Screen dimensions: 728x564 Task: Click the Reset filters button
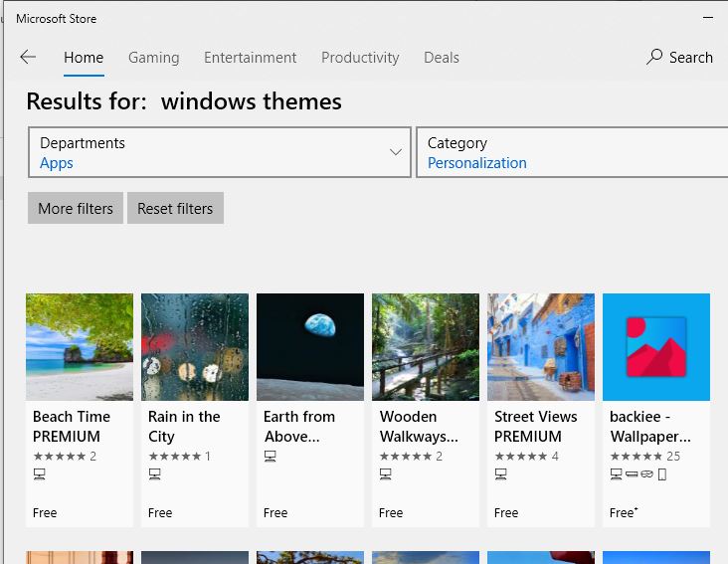[175, 208]
